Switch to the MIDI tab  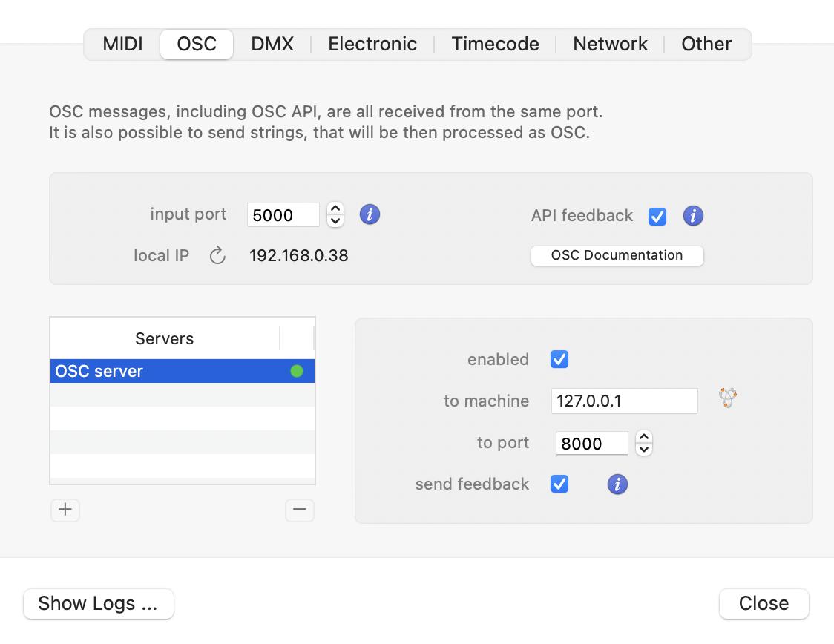pyautogui.click(x=122, y=44)
